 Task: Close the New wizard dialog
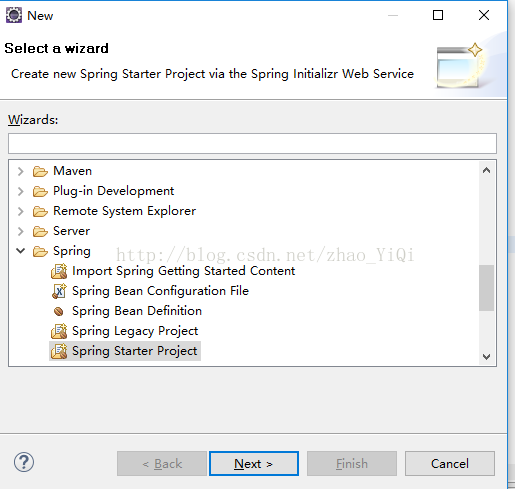click(484, 15)
